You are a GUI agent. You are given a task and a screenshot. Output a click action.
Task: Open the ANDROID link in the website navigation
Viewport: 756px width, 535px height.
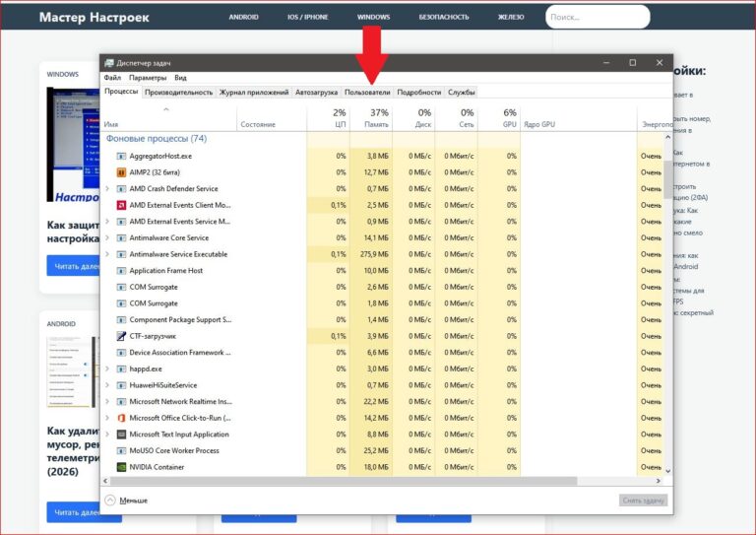[x=243, y=17]
